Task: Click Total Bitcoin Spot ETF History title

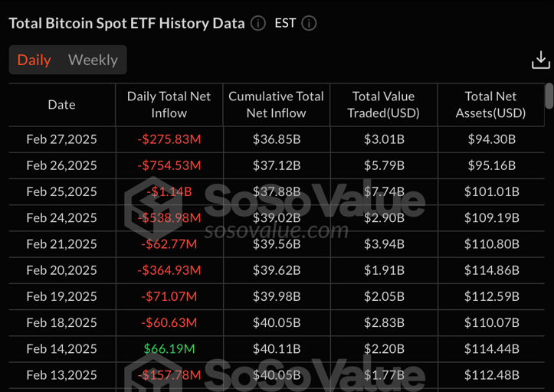Action: click(x=127, y=23)
